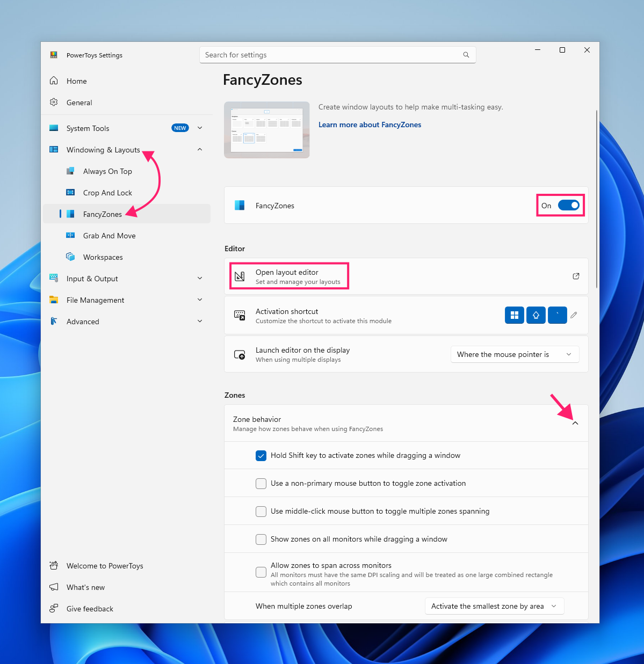
Task: Click the external-link icon for layout editor
Action: (576, 276)
